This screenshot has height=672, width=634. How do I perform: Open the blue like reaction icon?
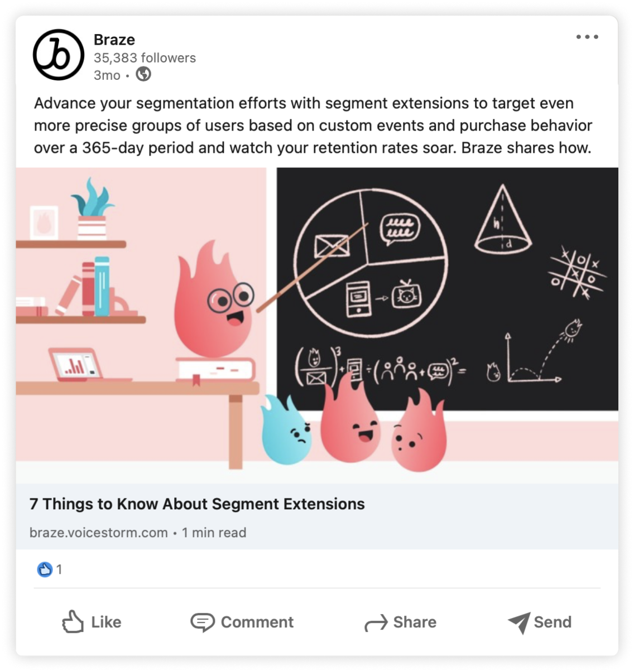point(45,569)
